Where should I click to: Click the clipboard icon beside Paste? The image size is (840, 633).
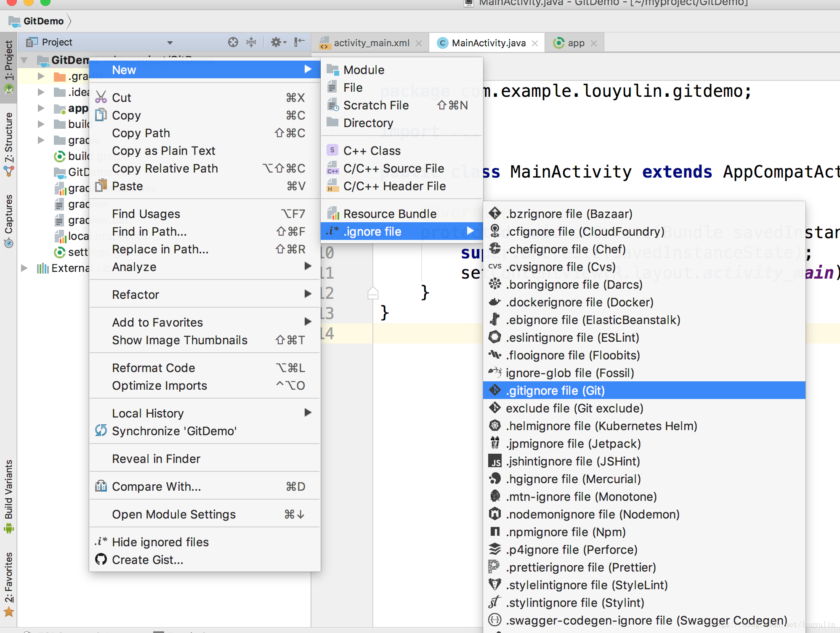click(101, 186)
